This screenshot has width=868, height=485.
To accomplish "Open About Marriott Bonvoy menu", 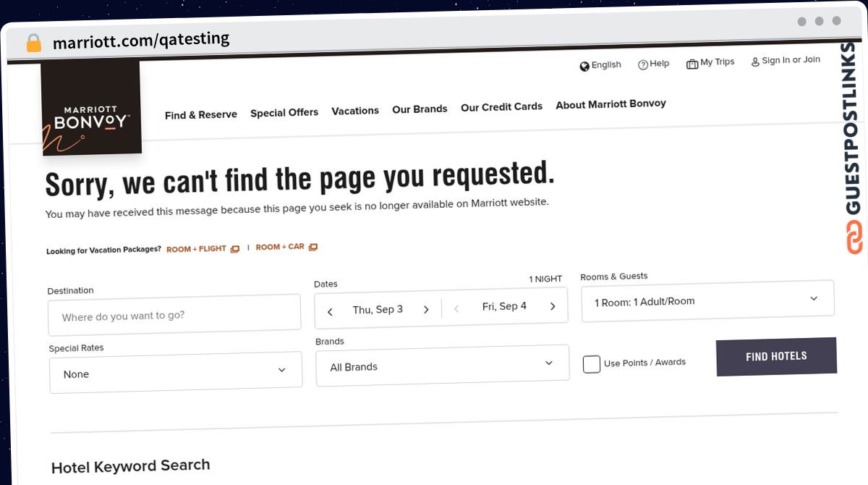I will (x=610, y=104).
